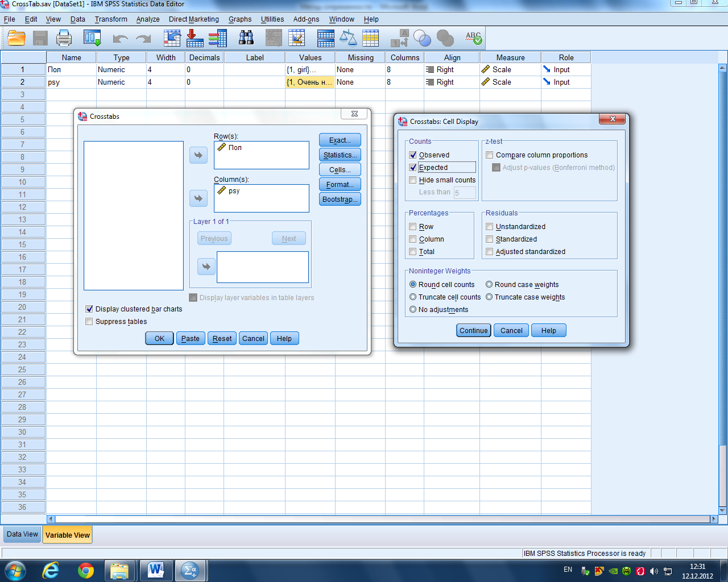Open Find with the binoculars icon
The width and height of the screenshot is (728, 582).
tap(246, 39)
